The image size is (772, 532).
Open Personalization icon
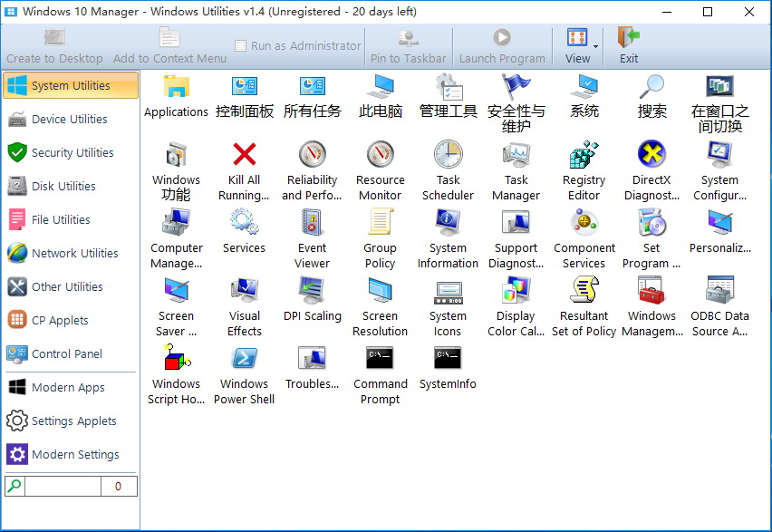tap(719, 222)
